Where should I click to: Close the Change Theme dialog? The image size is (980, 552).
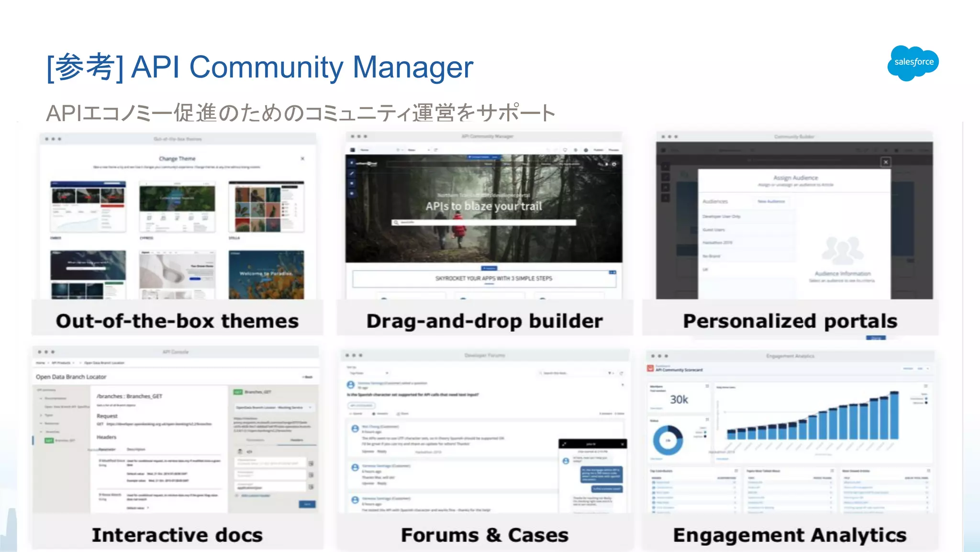click(302, 158)
